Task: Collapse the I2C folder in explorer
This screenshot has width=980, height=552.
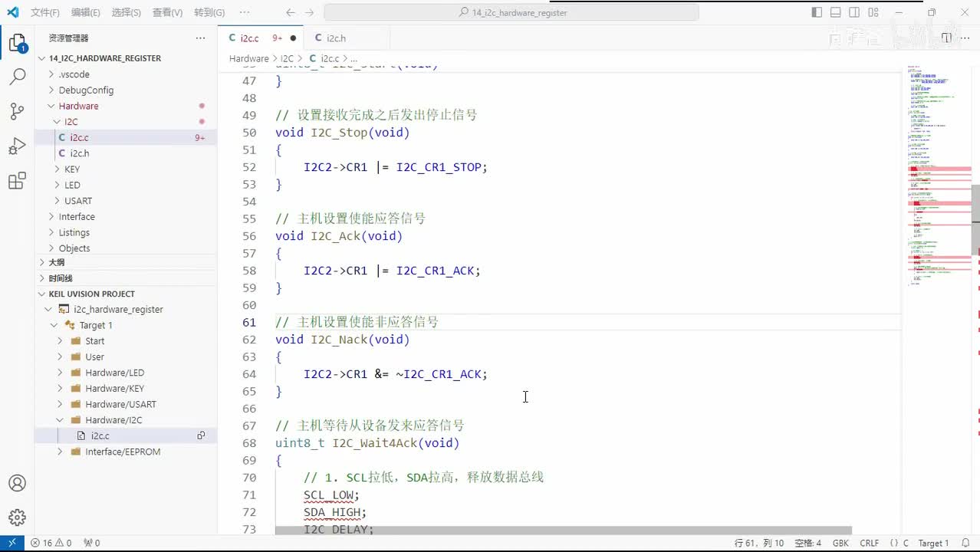Action: click(71, 122)
